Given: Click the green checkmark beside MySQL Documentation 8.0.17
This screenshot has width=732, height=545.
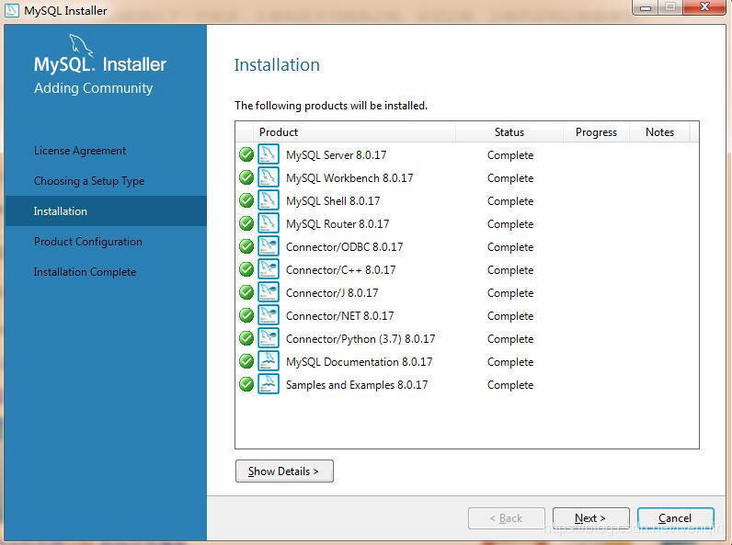Looking at the screenshot, I should [246, 361].
